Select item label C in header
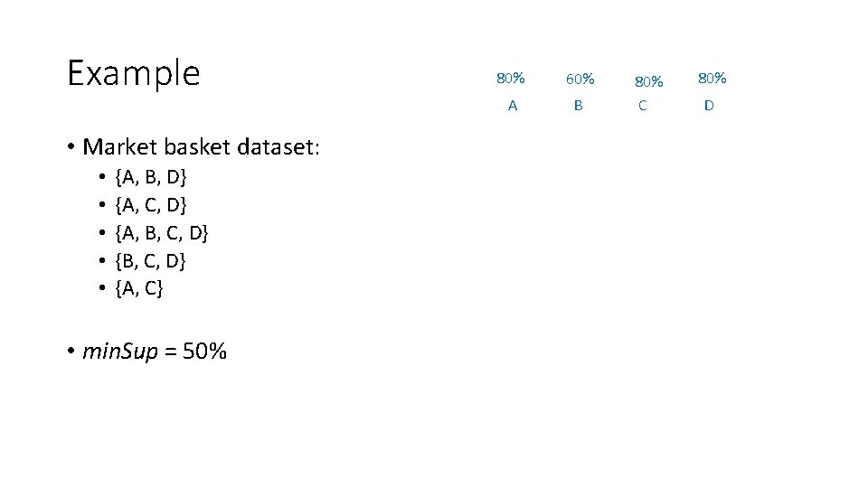This screenshot has height=488, width=868. coord(642,106)
